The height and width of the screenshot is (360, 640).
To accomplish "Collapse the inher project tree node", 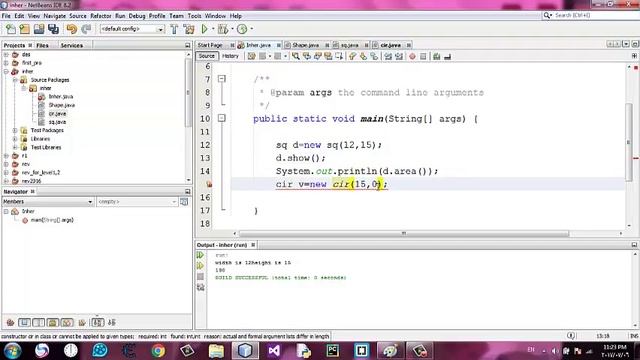I will point(6,71).
